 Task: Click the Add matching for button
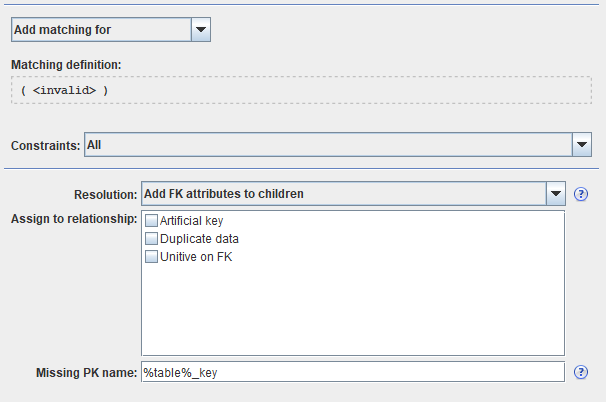pyautogui.click(x=100, y=29)
